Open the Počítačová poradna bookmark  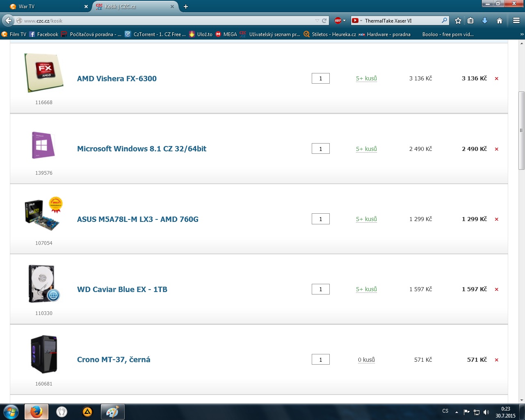91,34
